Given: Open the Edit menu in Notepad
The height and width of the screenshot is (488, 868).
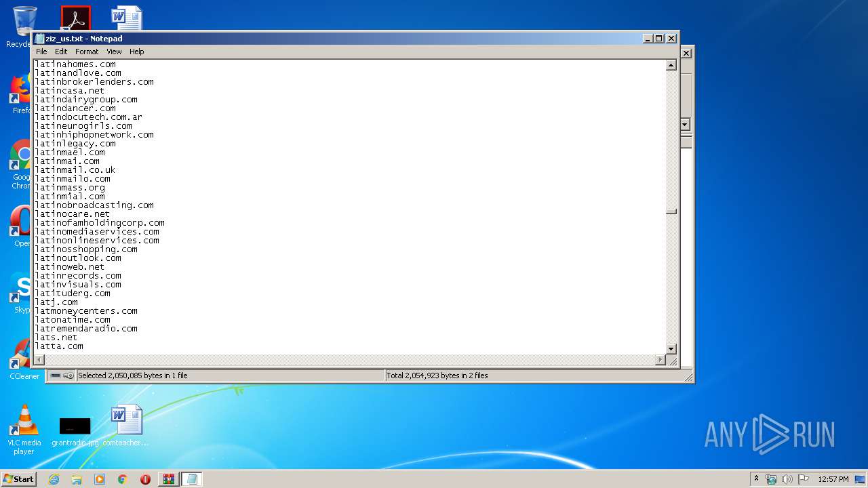Looking at the screenshot, I should pyautogui.click(x=61, y=52).
